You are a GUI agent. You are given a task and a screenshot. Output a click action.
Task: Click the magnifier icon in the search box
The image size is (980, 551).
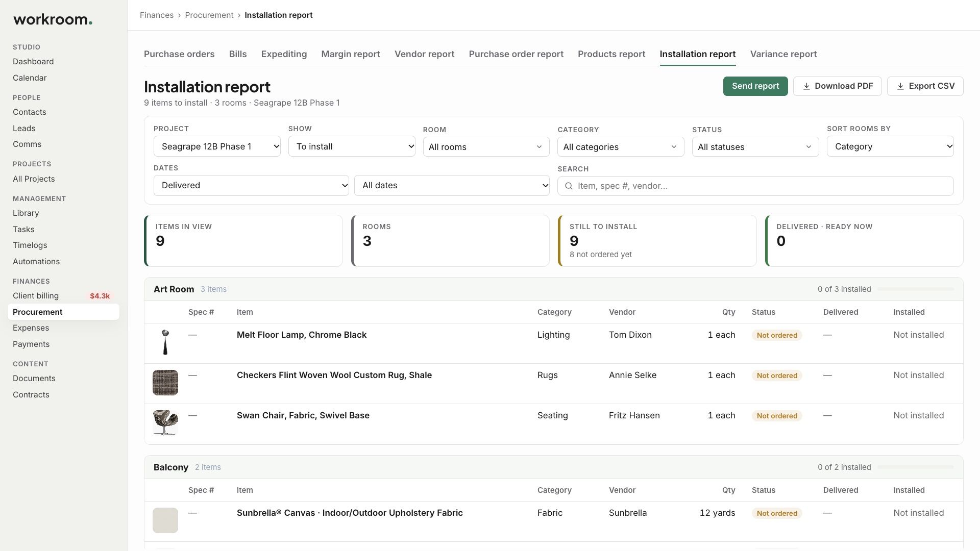pos(569,186)
